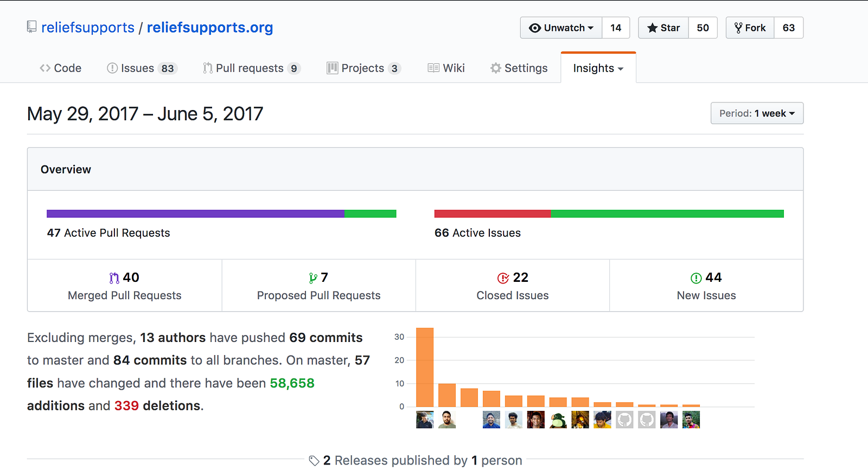Click the "2 Releases published by 1 person" text

pyautogui.click(x=423, y=461)
